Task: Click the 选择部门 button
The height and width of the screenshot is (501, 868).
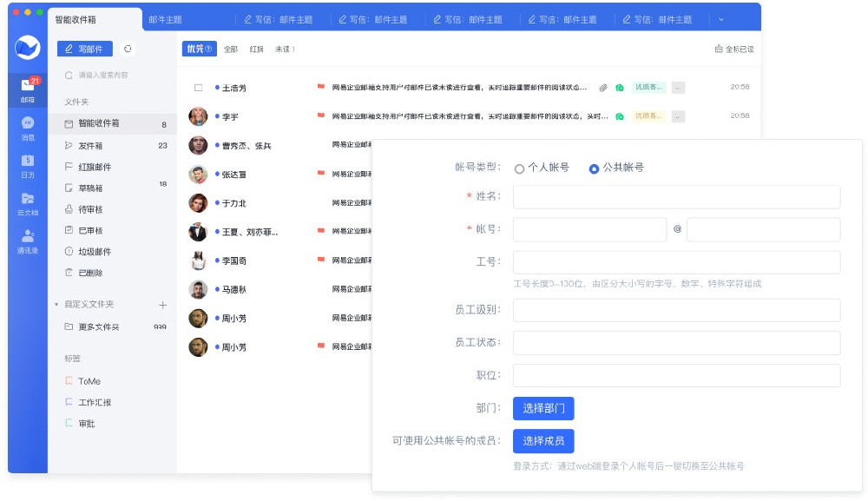Action: [543, 408]
